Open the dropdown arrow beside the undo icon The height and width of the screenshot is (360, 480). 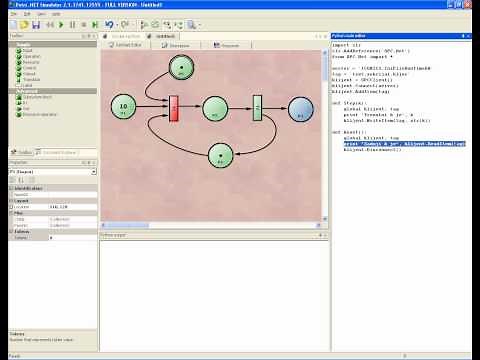(117, 25)
